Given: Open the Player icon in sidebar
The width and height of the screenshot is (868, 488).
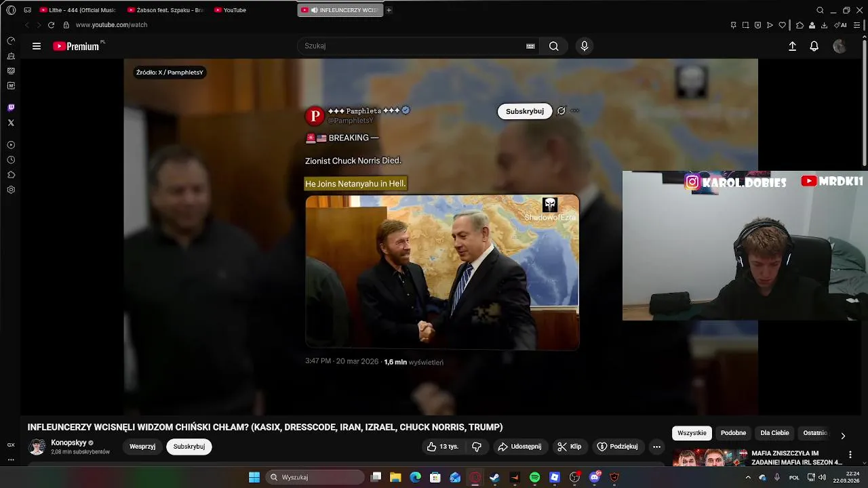Looking at the screenshot, I should pyautogui.click(x=11, y=145).
